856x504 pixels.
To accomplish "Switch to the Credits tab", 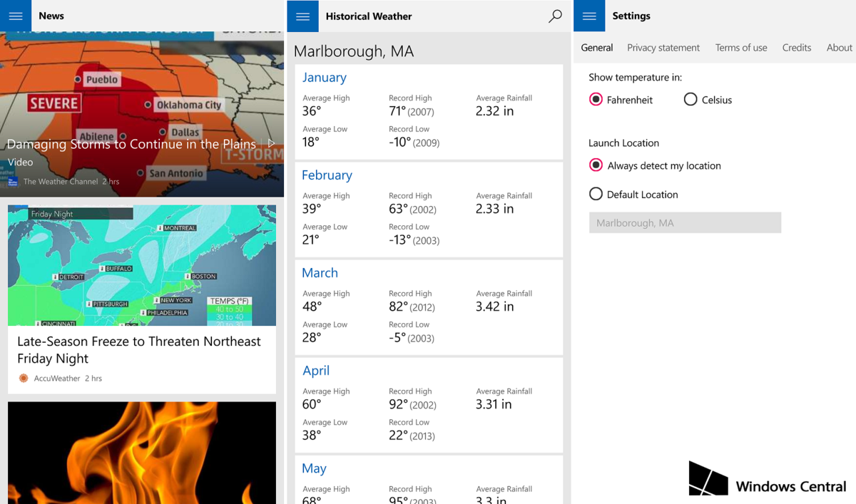I will 797,48.
